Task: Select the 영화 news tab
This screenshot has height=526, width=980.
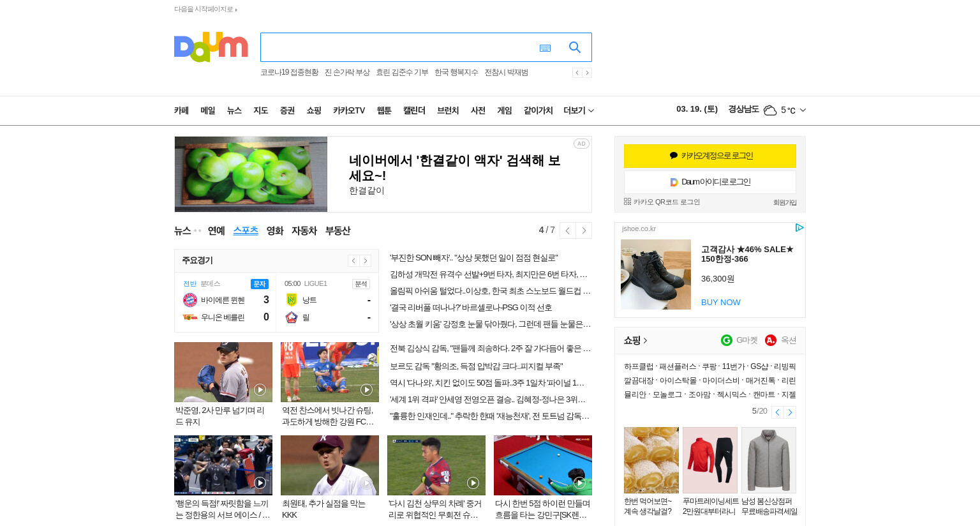Action: tap(275, 230)
